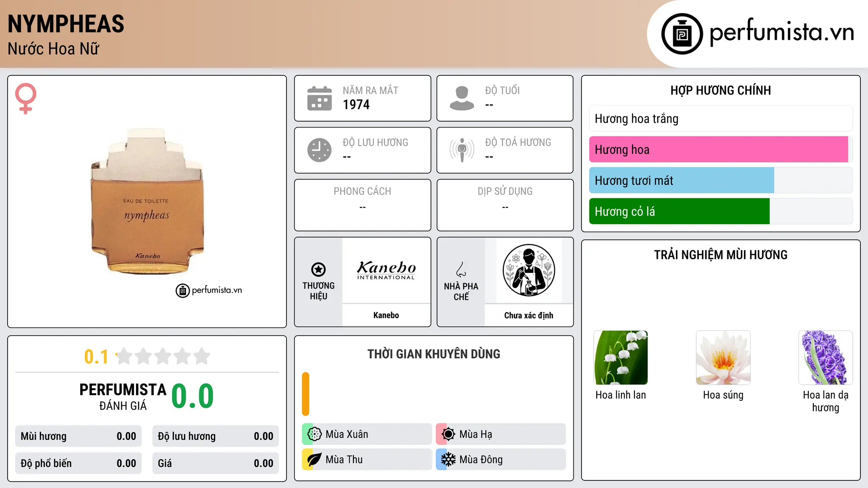Open the Hoa linh lan note image
Screen dimensions: 868x488
(621, 358)
